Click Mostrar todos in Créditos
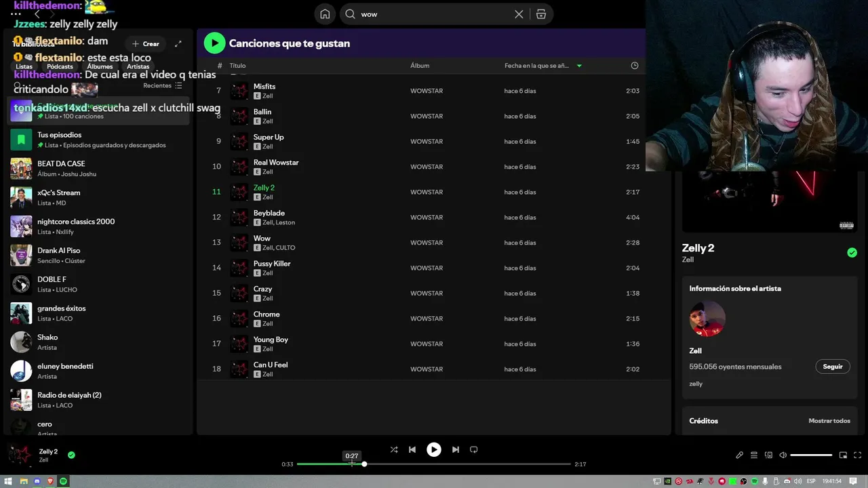The height and width of the screenshot is (488, 868). tap(829, 421)
